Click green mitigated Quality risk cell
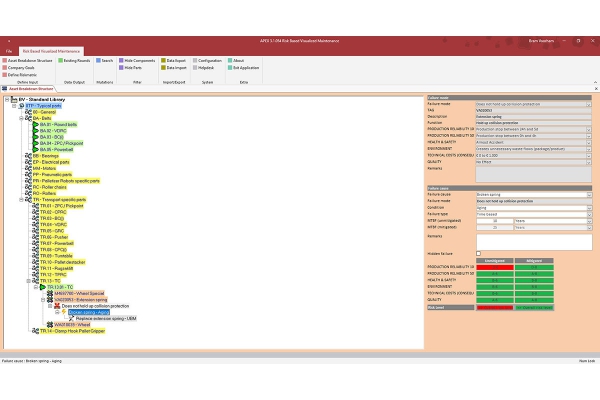 pyautogui.click(x=534, y=300)
